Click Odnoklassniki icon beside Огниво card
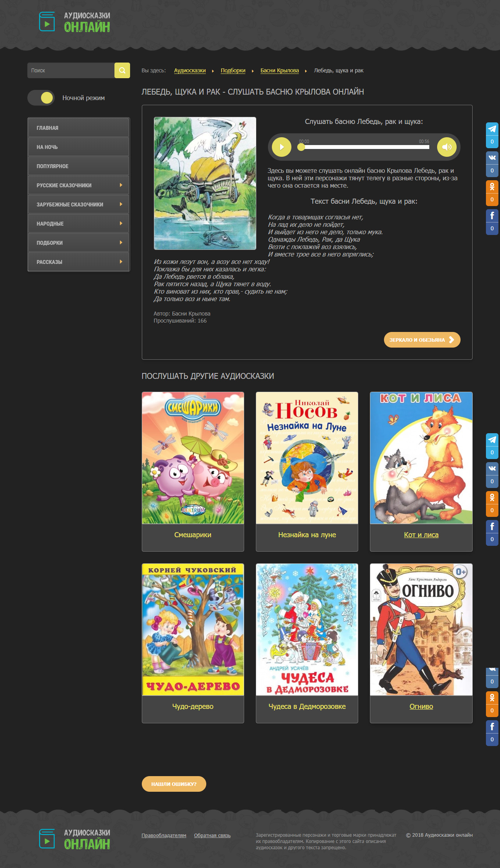 [x=492, y=698]
